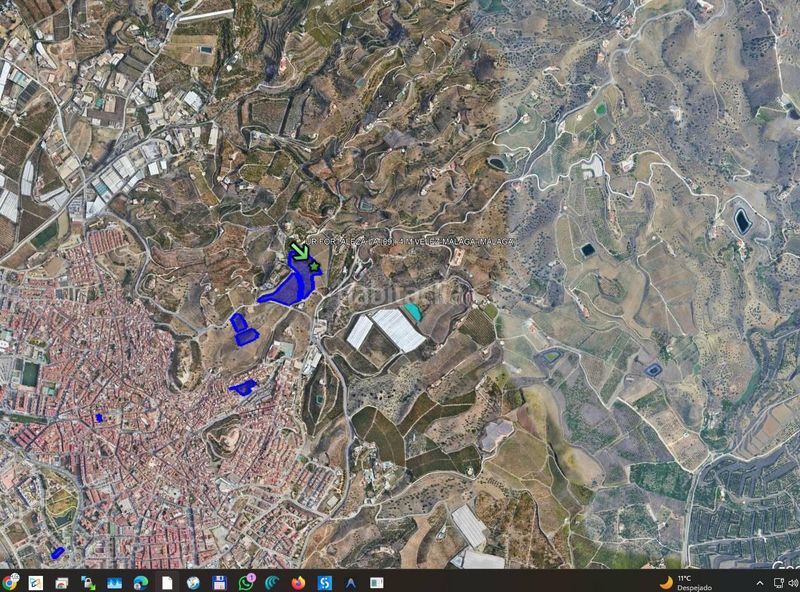Open the blue S application in the taskbar
This screenshot has height=592, width=800.
click(324, 582)
